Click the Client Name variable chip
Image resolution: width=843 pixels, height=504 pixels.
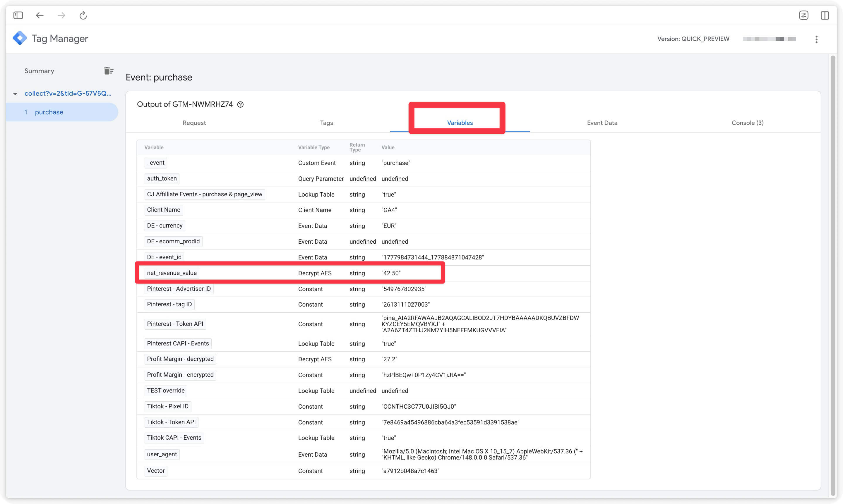tap(163, 210)
